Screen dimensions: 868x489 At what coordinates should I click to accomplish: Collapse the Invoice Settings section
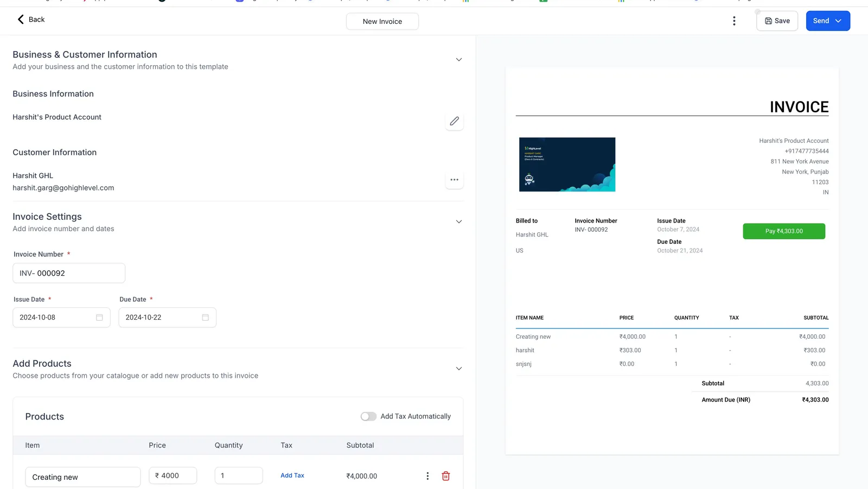pyautogui.click(x=459, y=221)
